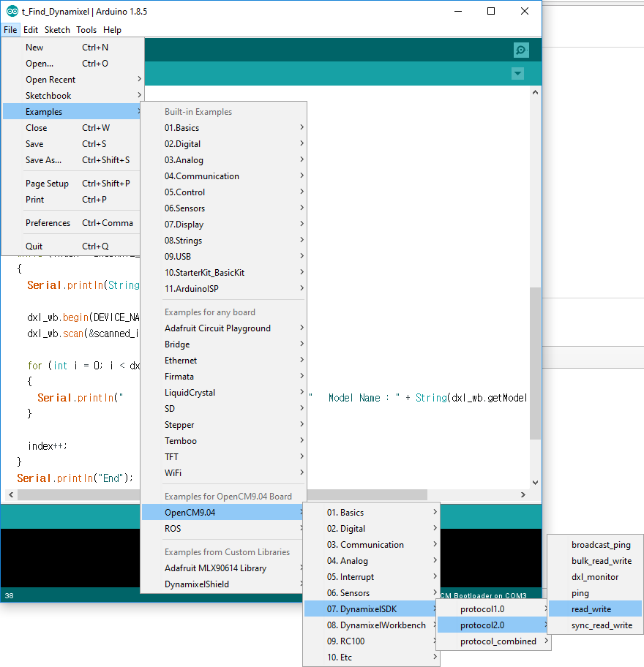This screenshot has height=667, width=644.
Task: Click the tab dropdown arrow button
Action: (x=517, y=74)
